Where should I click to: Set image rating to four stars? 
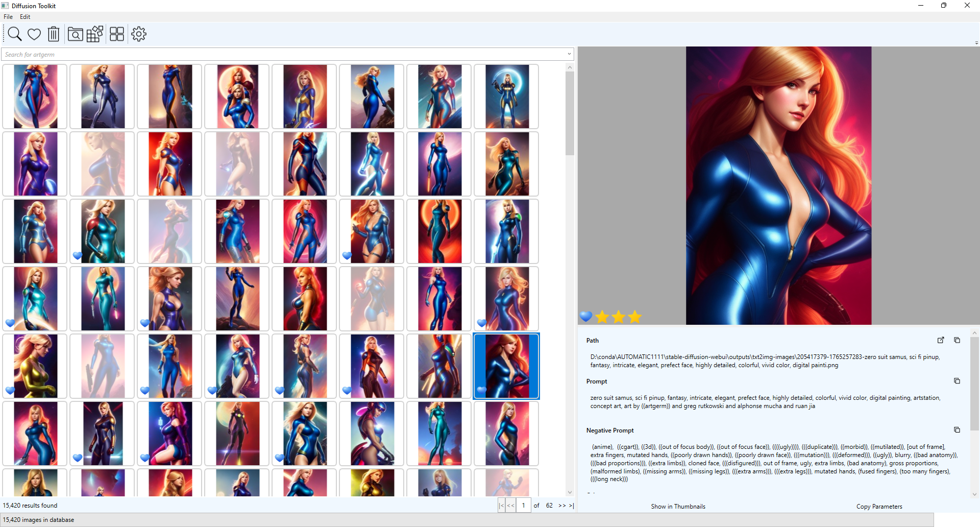pyautogui.click(x=650, y=317)
